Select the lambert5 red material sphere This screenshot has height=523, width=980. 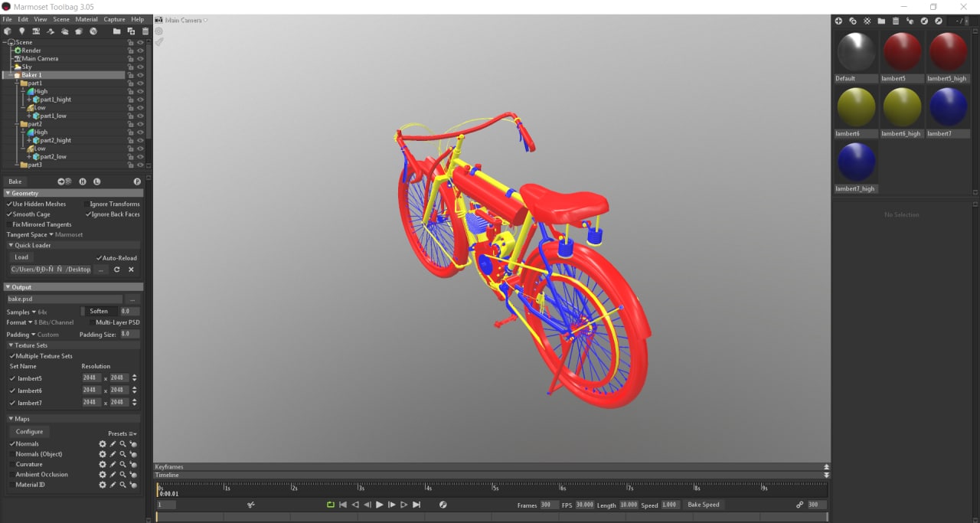[x=902, y=52]
